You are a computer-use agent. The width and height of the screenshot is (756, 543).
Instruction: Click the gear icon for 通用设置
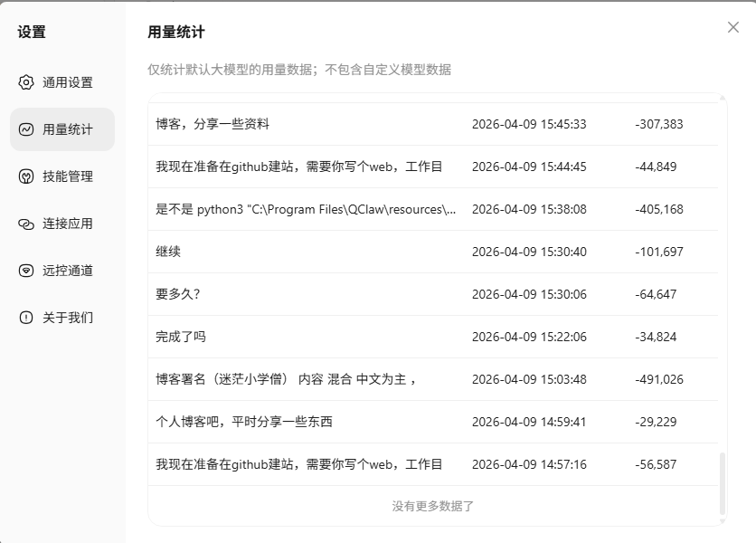click(x=26, y=82)
